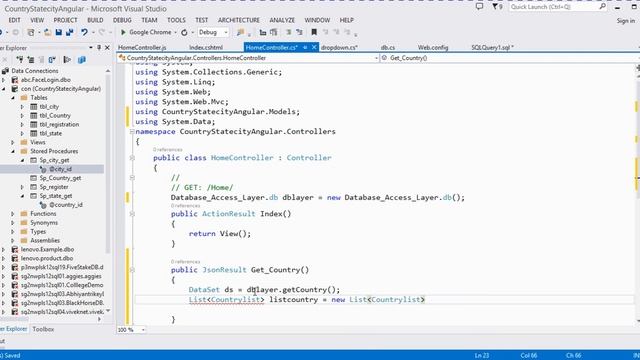Screen dimensions: 640x360
Task: Open a file with the folder icon
Action: click(x=48, y=32)
